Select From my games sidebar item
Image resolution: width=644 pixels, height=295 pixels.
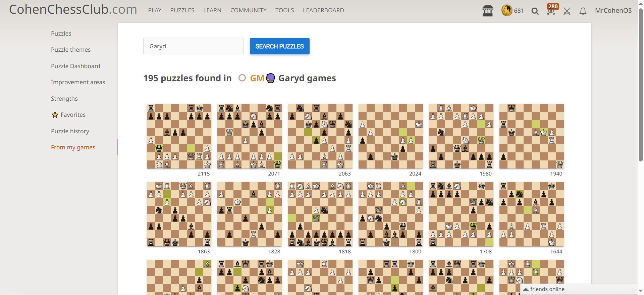point(73,147)
